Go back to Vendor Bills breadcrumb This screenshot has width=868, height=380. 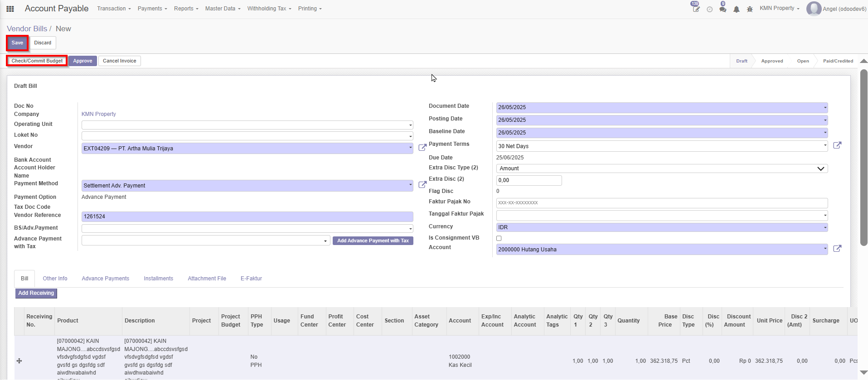point(27,29)
